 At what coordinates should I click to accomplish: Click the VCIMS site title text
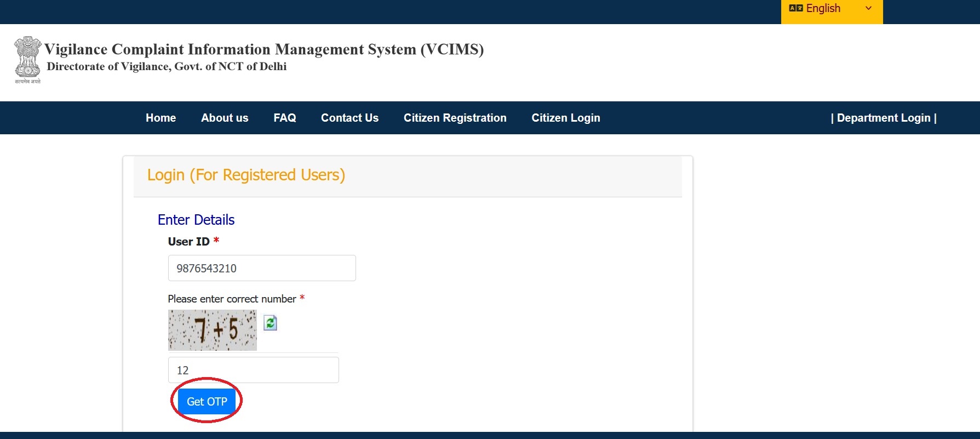click(x=263, y=49)
